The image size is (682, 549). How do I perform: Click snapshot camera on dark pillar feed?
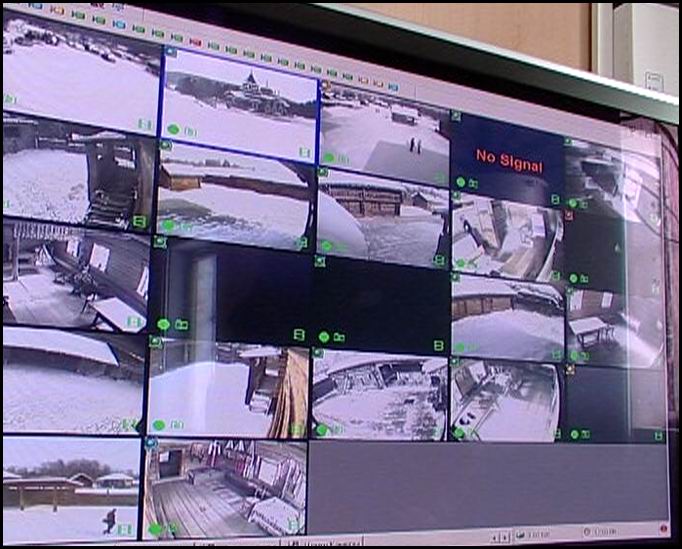(x=181, y=325)
